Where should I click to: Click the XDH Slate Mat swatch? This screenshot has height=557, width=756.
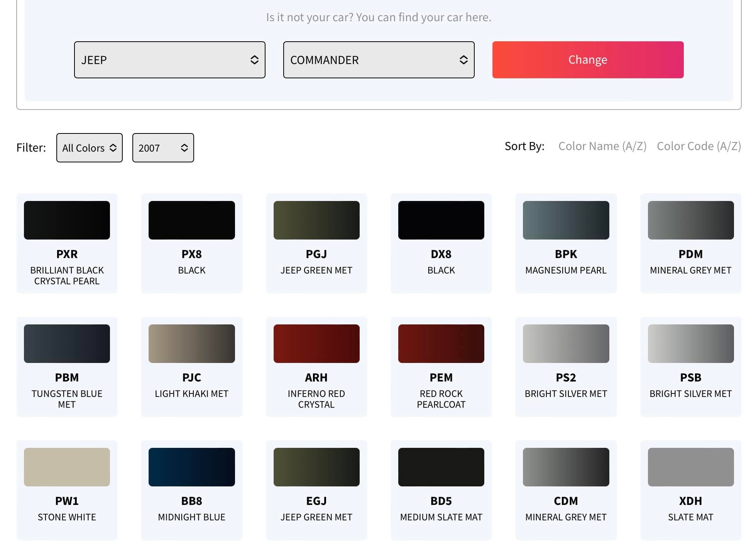tap(691, 467)
